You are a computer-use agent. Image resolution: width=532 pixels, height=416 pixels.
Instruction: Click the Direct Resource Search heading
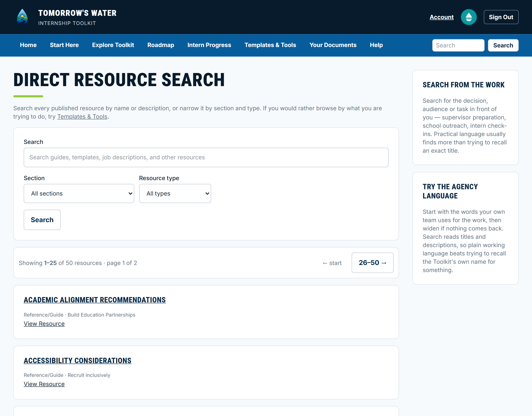tap(119, 80)
